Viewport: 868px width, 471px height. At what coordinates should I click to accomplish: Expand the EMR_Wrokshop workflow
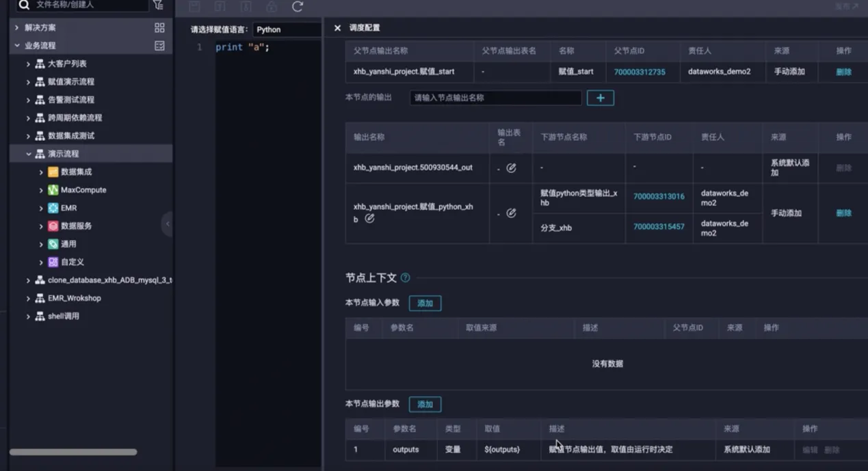[28, 298]
